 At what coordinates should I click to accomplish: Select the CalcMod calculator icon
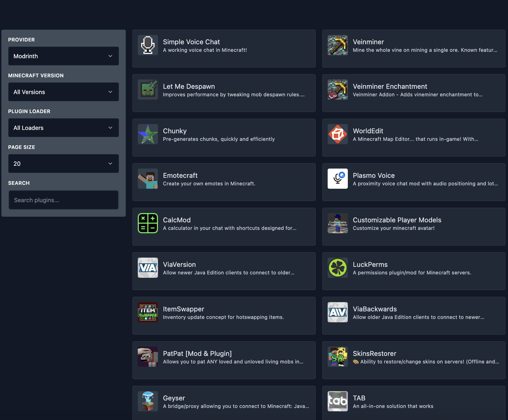tap(148, 223)
